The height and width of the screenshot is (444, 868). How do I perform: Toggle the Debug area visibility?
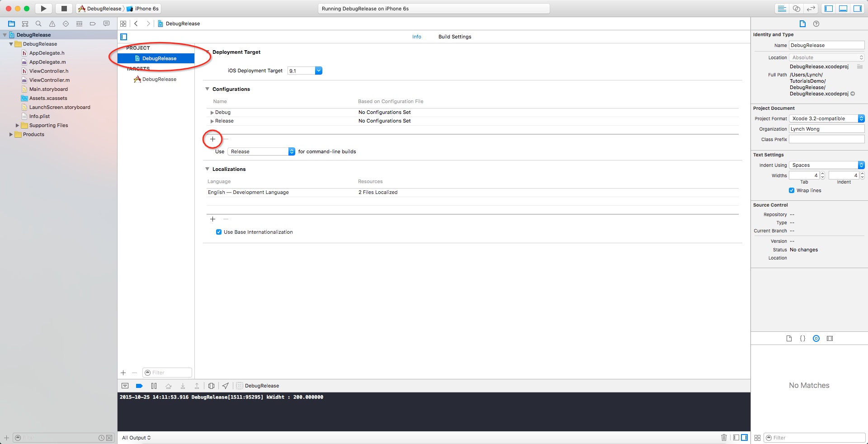pyautogui.click(x=843, y=9)
